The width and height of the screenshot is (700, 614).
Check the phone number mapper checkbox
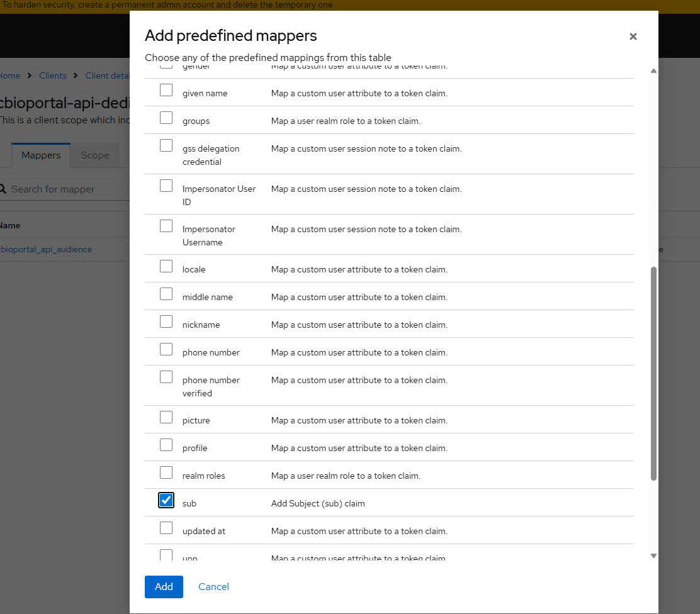(166, 349)
